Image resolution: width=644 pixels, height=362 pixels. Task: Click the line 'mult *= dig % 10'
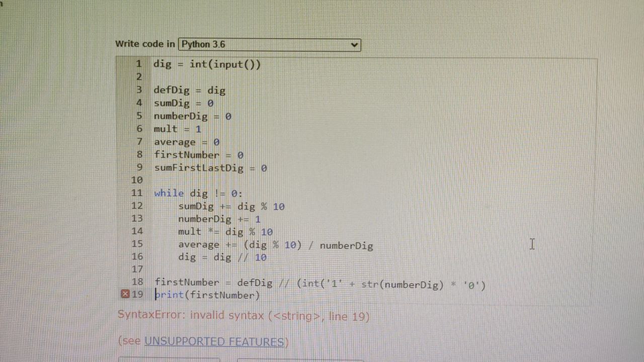[x=225, y=232]
